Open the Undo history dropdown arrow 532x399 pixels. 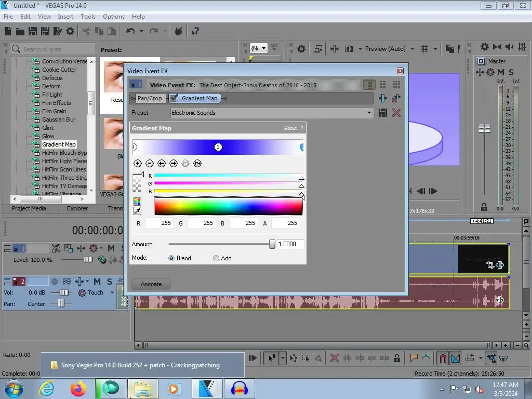point(141,31)
